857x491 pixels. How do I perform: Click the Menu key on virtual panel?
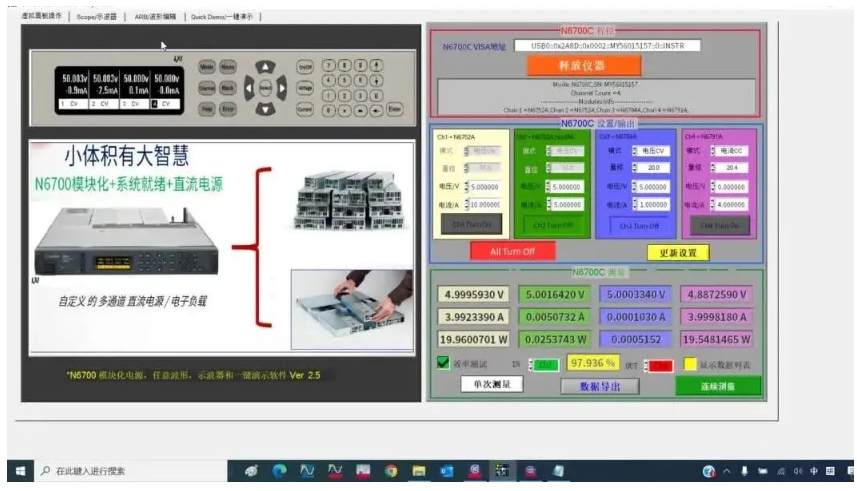pos(228,67)
